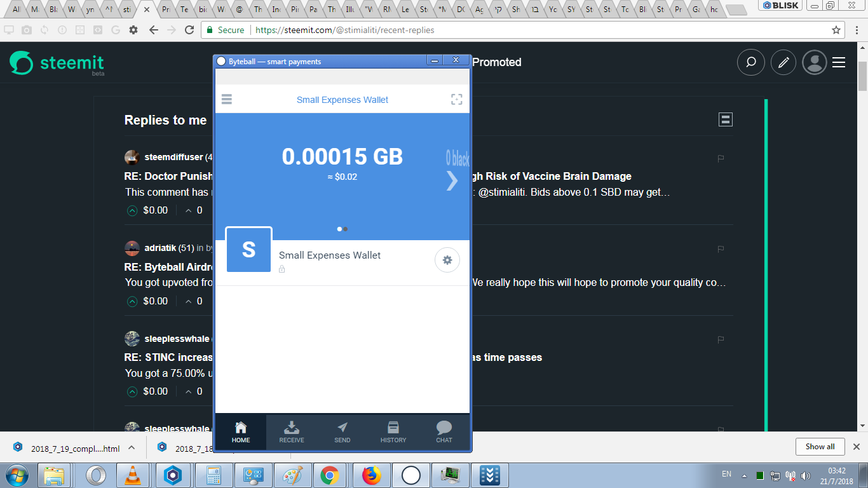This screenshot has height=488, width=868.
Task: Open Google Chrome from the taskbar
Action: pos(329,475)
